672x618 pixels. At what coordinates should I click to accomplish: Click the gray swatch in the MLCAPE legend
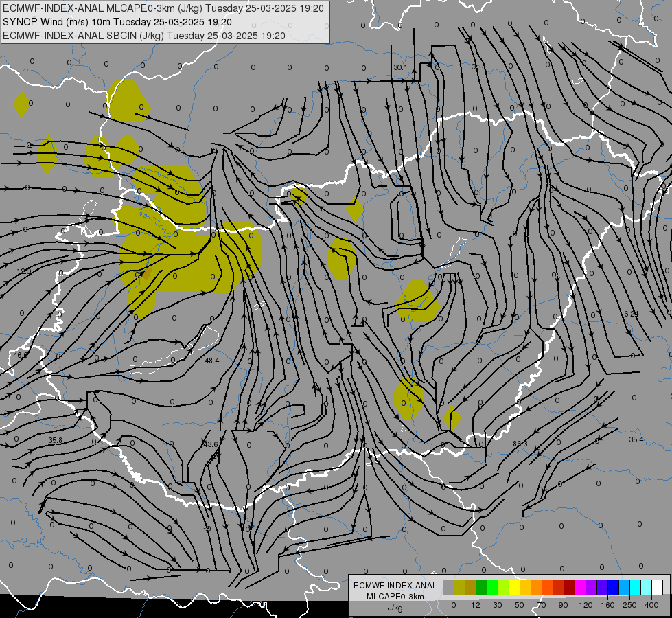coord(449,588)
